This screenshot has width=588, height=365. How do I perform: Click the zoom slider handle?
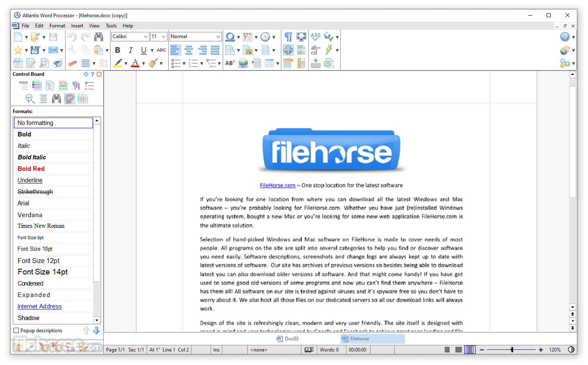[x=512, y=349]
